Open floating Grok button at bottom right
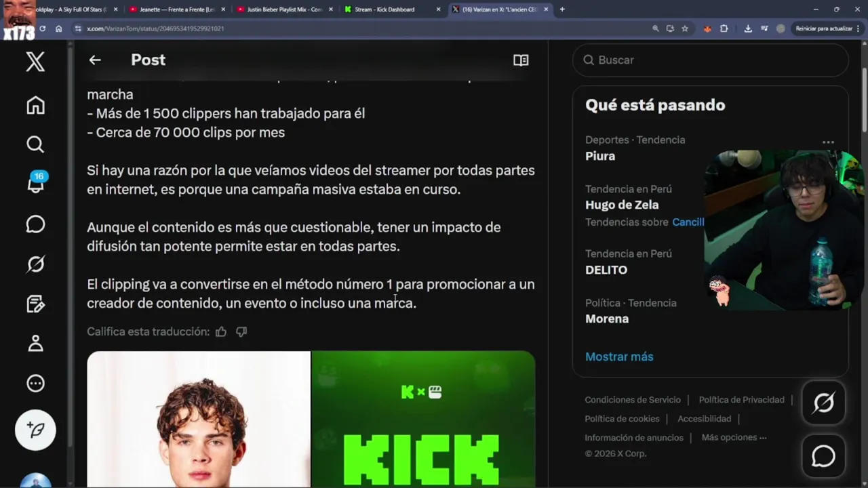 click(x=823, y=403)
